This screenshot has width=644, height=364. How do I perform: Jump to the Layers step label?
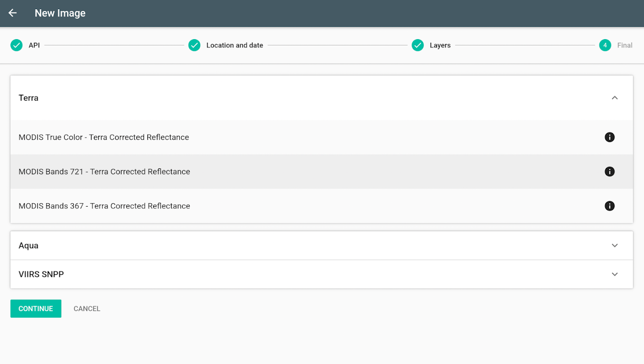point(440,45)
